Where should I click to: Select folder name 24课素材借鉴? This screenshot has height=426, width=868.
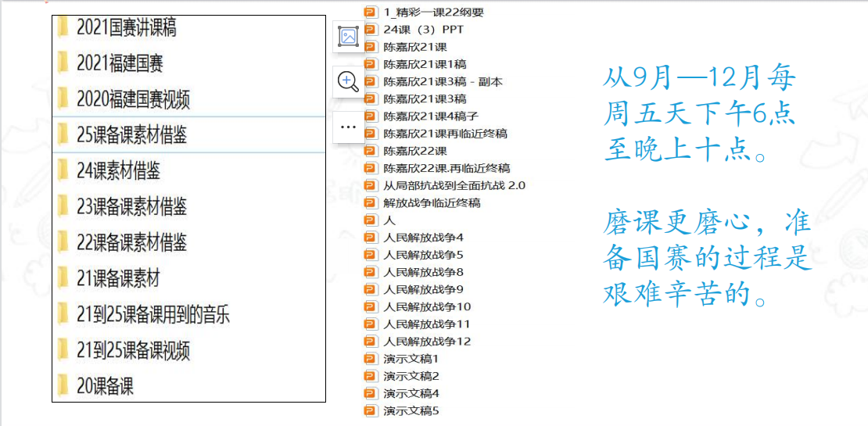point(118,170)
